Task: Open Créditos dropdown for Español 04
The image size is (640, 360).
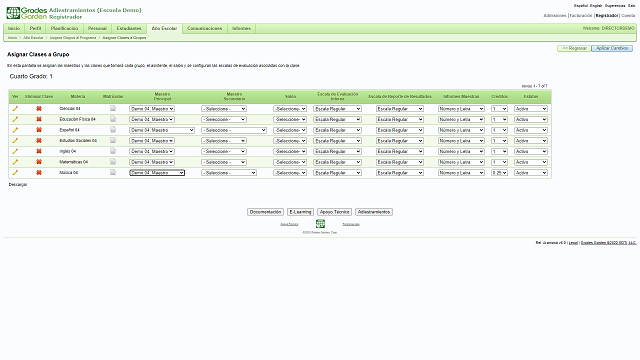Action: pyautogui.click(x=499, y=130)
